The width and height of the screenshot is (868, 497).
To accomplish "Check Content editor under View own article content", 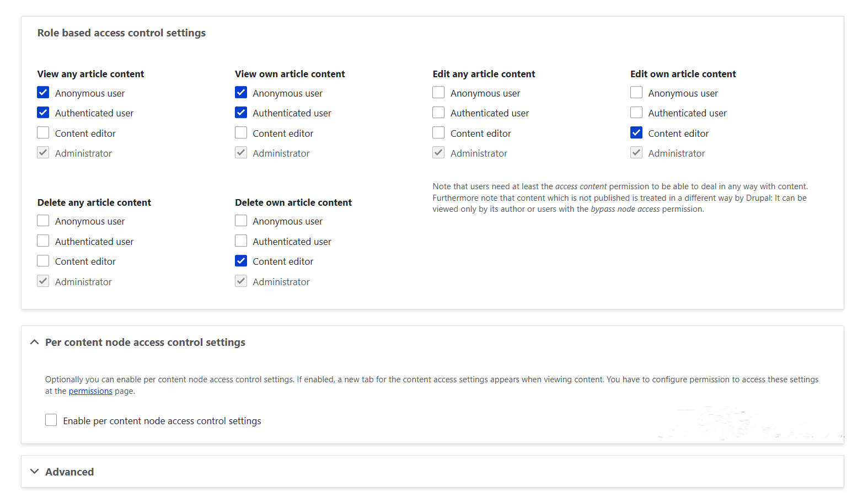I will [241, 132].
